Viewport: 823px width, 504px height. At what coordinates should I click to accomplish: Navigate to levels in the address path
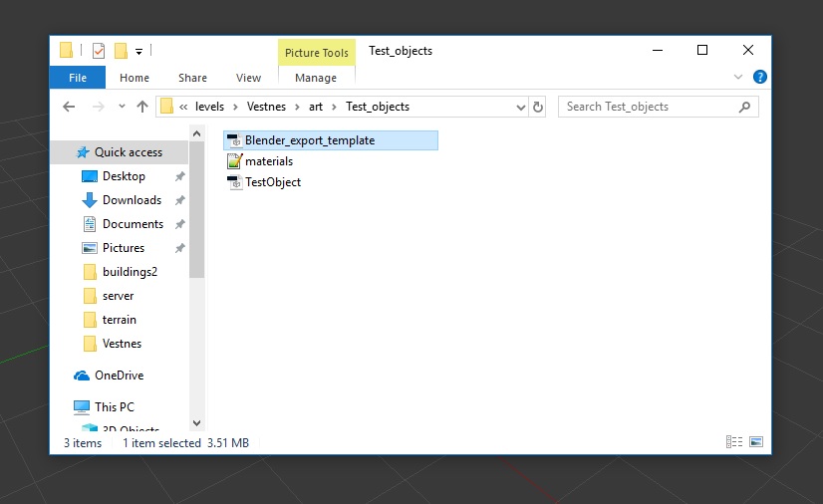(x=209, y=107)
